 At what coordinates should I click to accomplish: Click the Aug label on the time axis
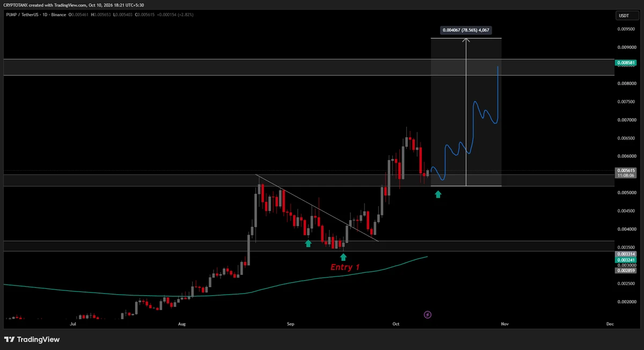pyautogui.click(x=182, y=324)
